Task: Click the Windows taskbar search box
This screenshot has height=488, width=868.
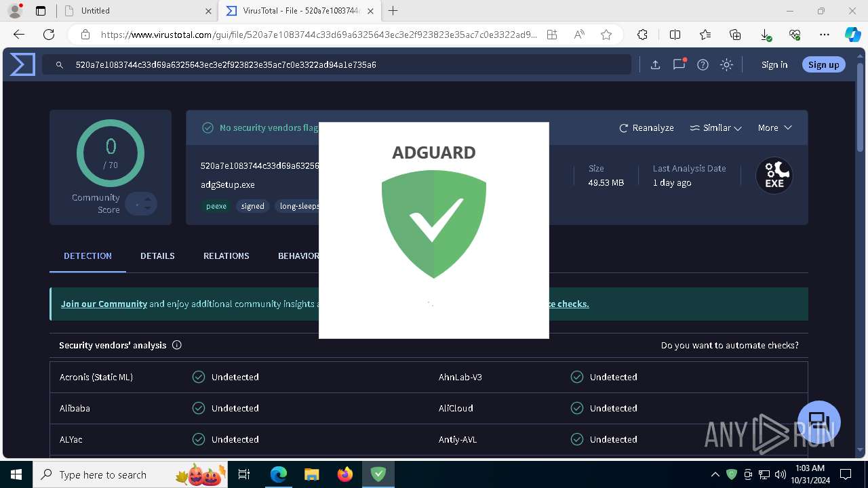Action: 131,474
